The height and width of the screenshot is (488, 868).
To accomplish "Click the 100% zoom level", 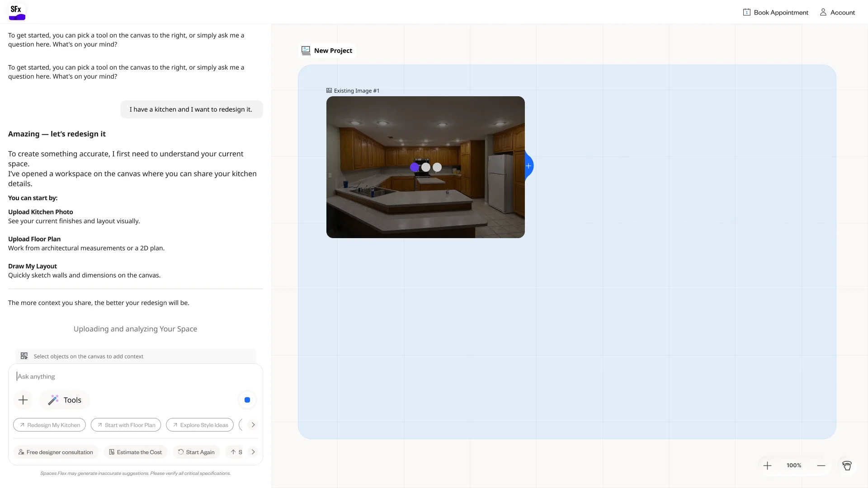I will pos(794,465).
